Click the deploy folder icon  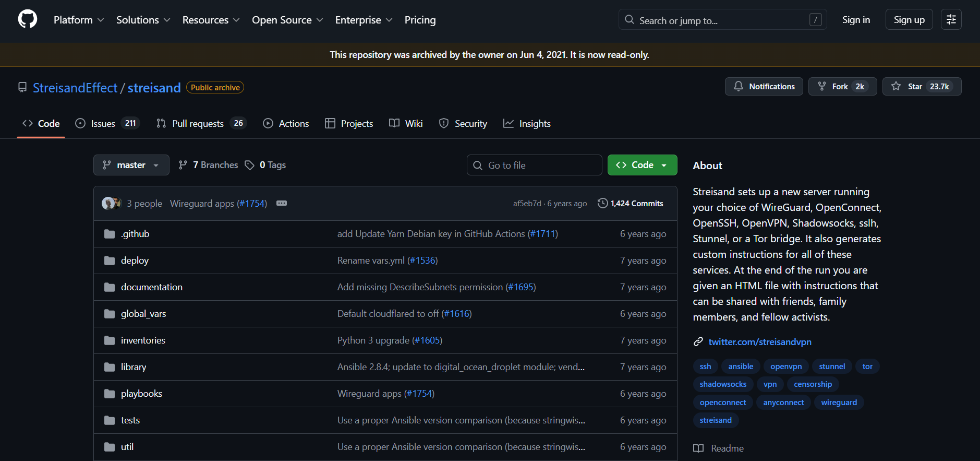[x=110, y=261]
